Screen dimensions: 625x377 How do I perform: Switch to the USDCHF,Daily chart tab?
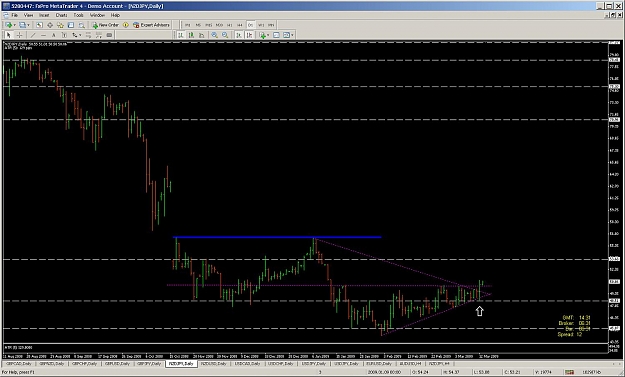point(281,363)
